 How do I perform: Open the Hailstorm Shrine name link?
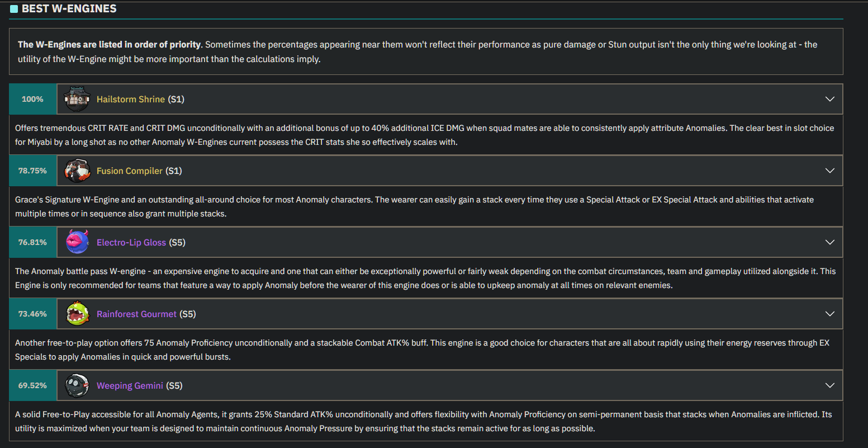[131, 99]
